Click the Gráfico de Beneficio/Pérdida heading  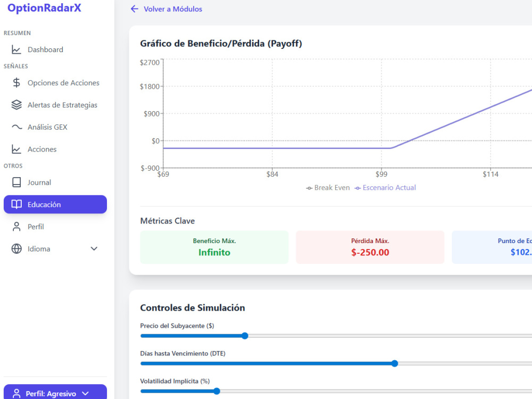pyautogui.click(x=221, y=44)
